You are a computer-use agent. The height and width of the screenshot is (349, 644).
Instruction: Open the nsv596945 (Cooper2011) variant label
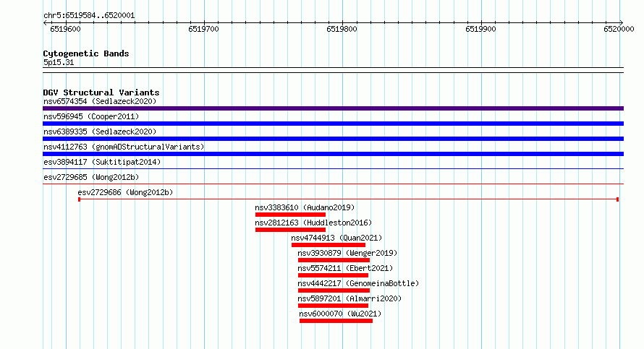pos(91,116)
